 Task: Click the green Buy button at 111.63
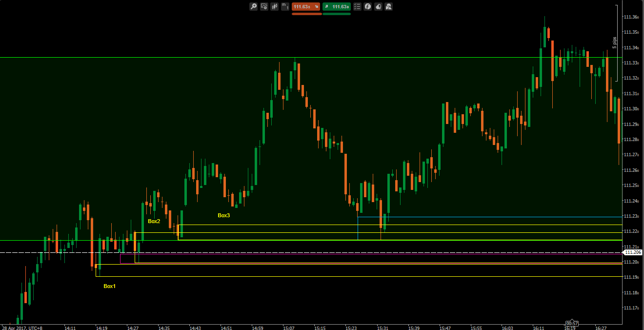[336, 6]
